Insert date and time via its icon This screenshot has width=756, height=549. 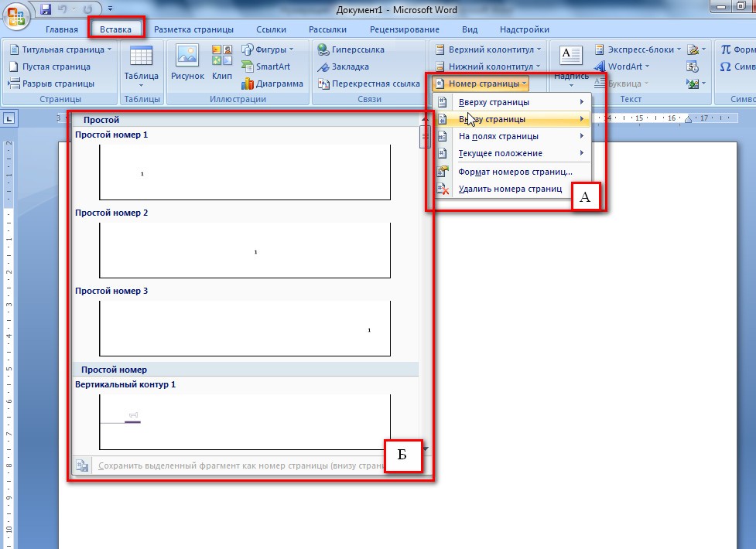693,66
